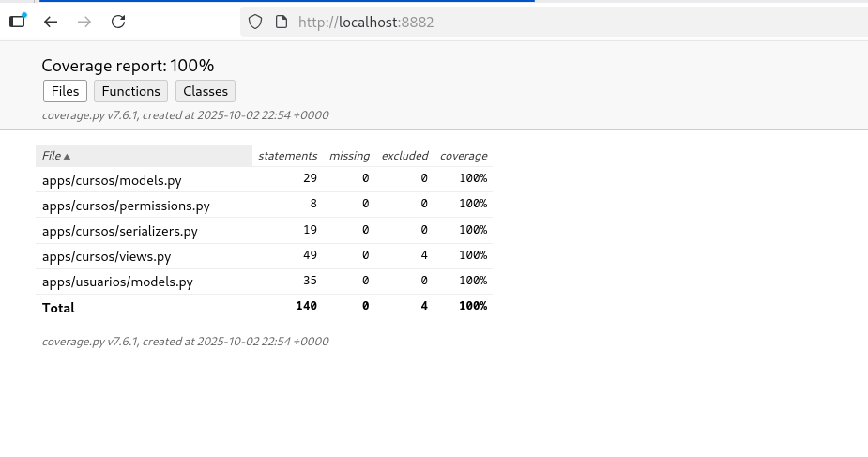View apps/cursos/views.py coverage details
The image size is (868, 457).
tap(107, 256)
